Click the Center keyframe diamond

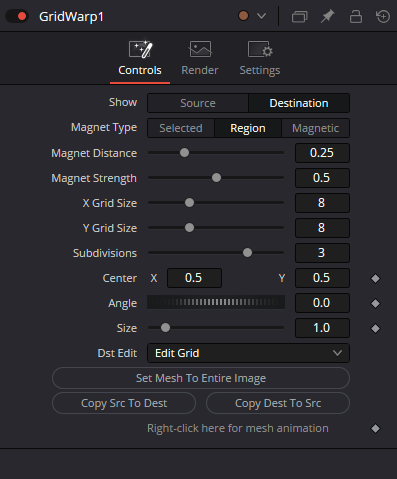tap(375, 278)
